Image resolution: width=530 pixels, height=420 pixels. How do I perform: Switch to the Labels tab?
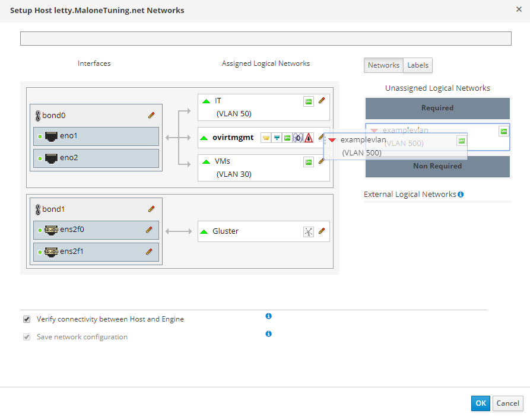(x=418, y=65)
